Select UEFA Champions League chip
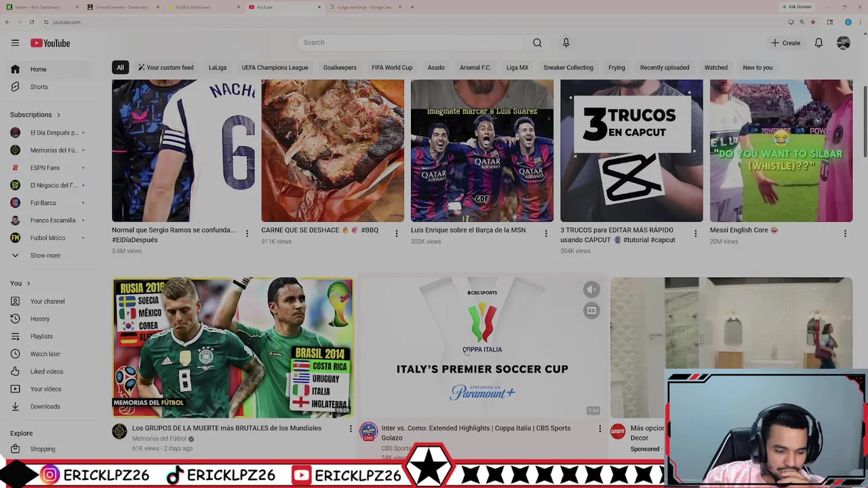Viewport: 868px width, 488px height. pyautogui.click(x=275, y=68)
